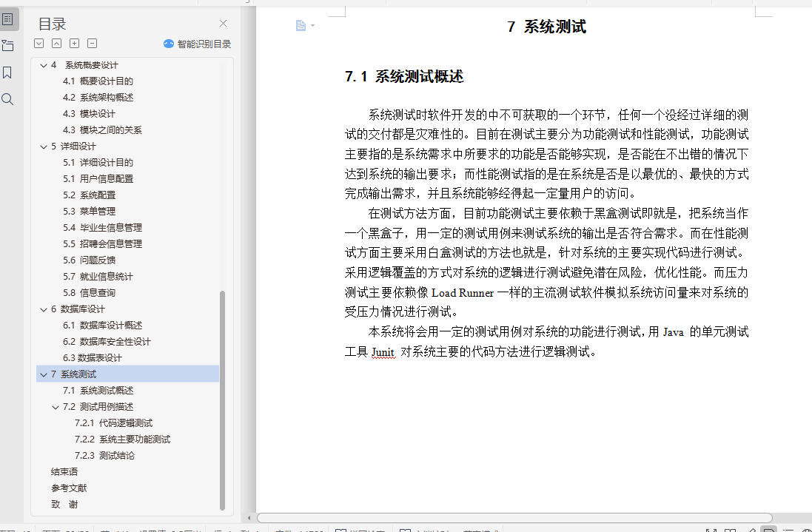812x532 pixels.
Task: Go to 参考文献 section
Action: pos(69,488)
